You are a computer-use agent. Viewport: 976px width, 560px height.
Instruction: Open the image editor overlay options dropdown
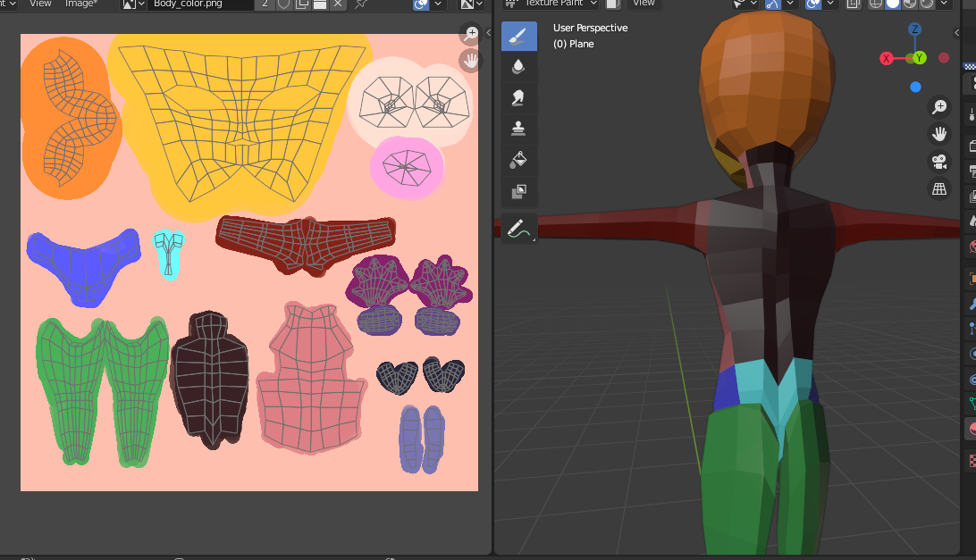point(438,4)
